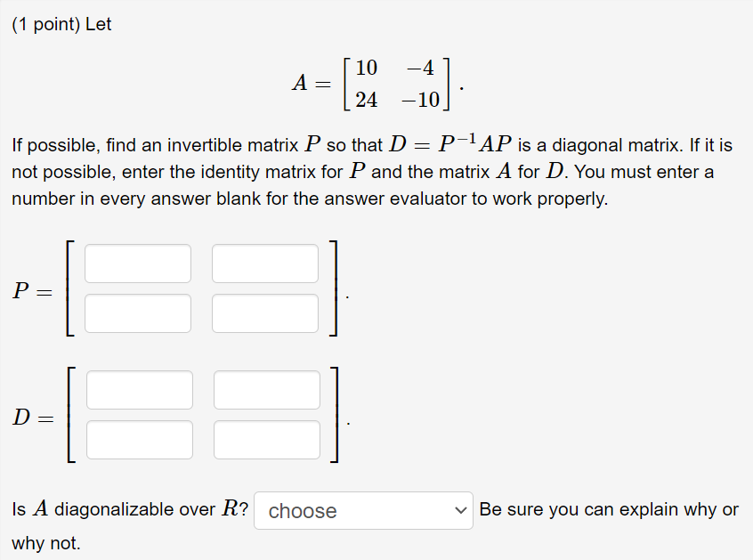The width and height of the screenshot is (753, 560).
Task: Click the diagonal entry blank in matrix D
Action: [140, 389]
